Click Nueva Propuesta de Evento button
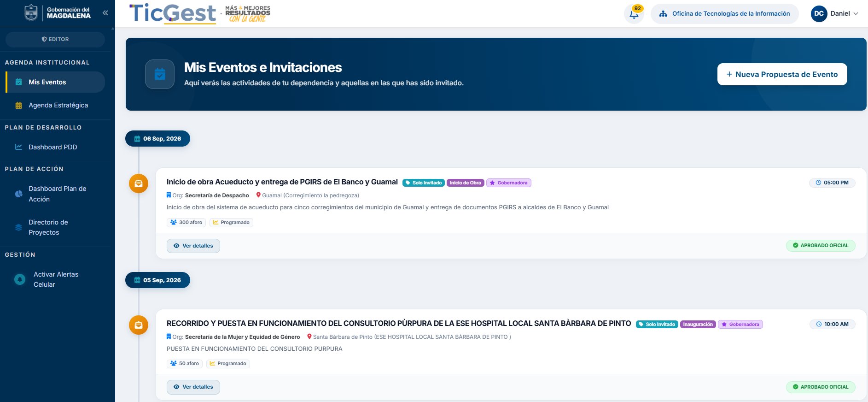Screen dimensions: 868x402 (782, 74)
